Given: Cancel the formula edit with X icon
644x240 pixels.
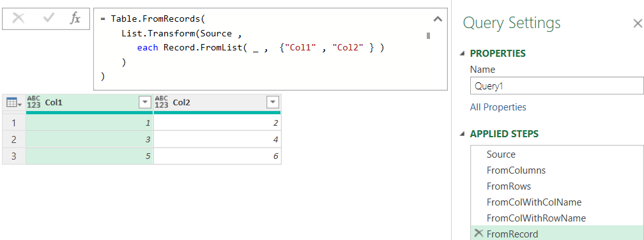Looking at the screenshot, I should tap(19, 19).
